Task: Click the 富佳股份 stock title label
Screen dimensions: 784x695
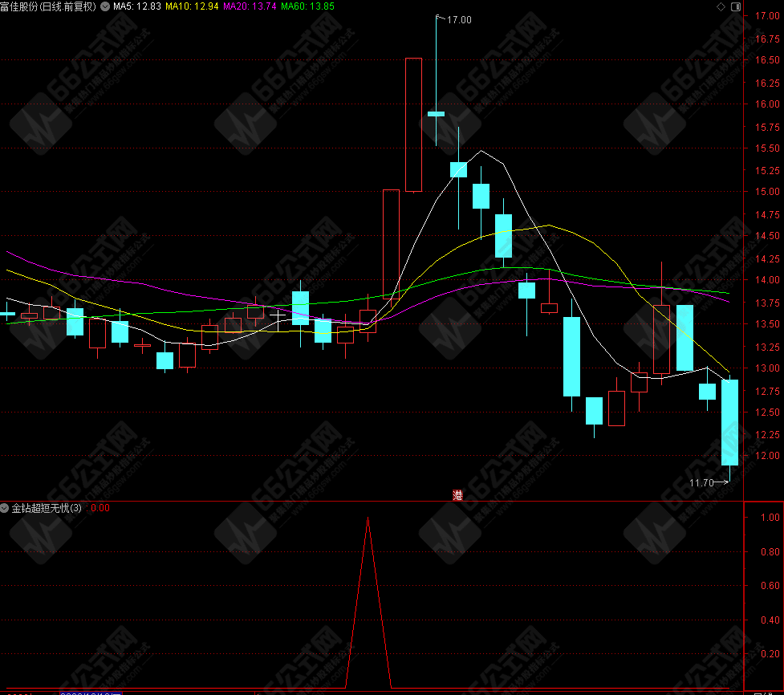Action: point(48,6)
